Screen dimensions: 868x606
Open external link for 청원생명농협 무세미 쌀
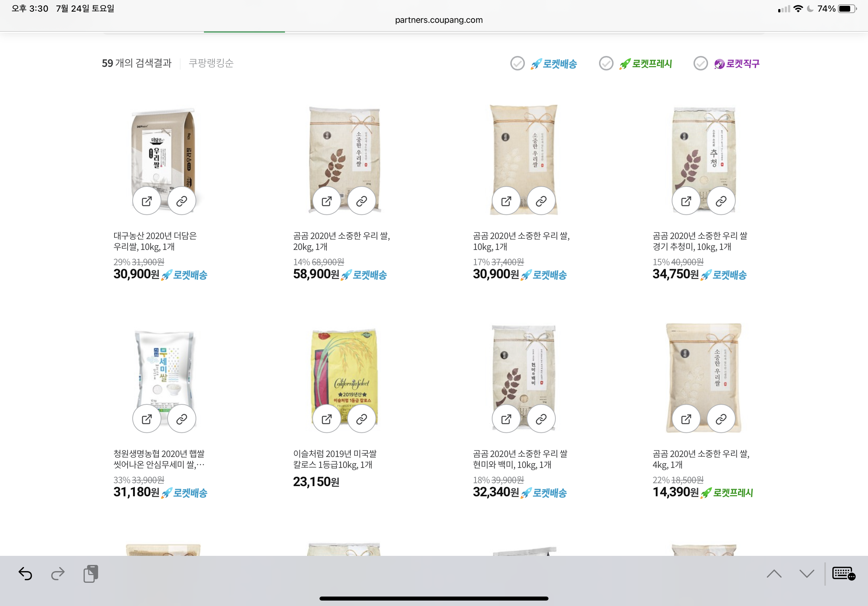tap(147, 419)
